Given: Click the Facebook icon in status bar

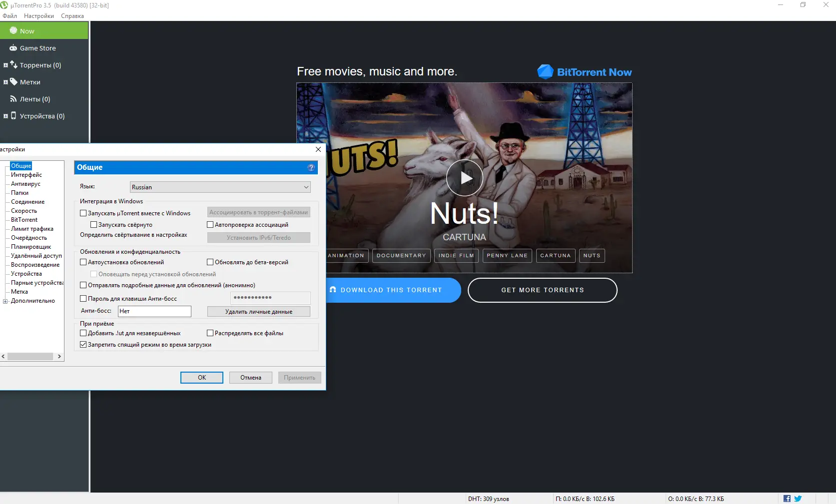Looking at the screenshot, I should (x=787, y=499).
